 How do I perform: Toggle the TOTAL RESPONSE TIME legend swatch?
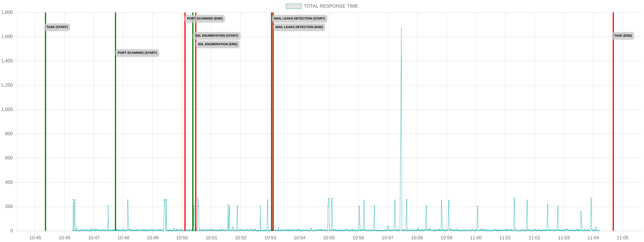tap(293, 6)
